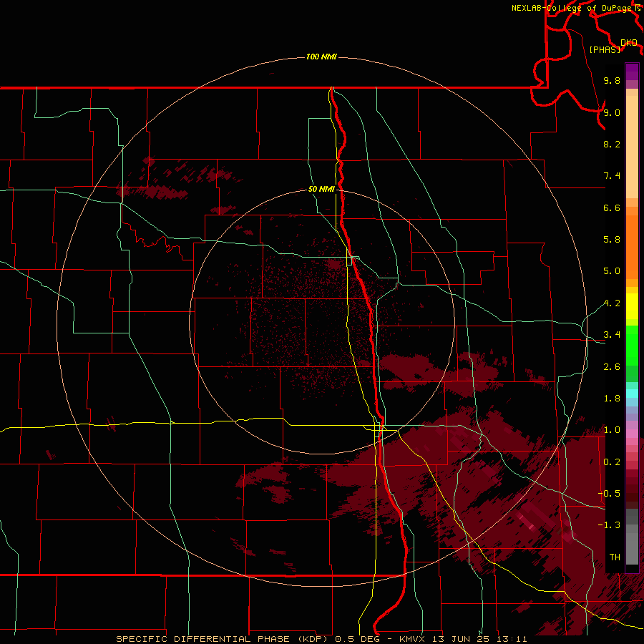Click the 3.4 value on color scale
The height and width of the screenshot is (644, 644).
612,335
